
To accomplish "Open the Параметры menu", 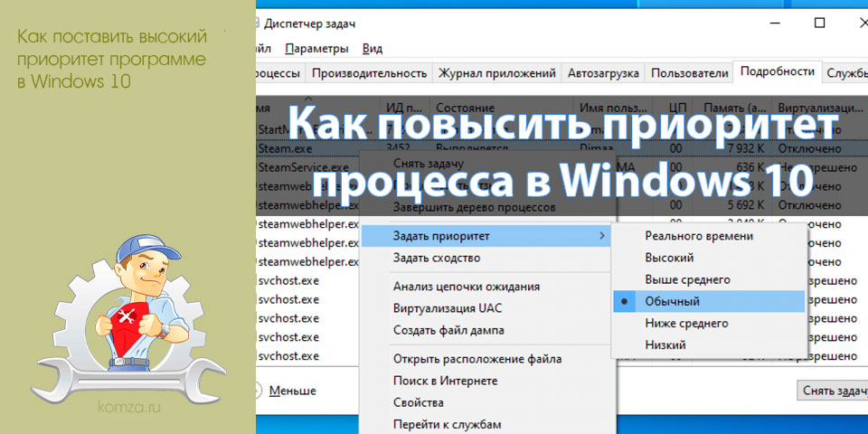I will 316,49.
